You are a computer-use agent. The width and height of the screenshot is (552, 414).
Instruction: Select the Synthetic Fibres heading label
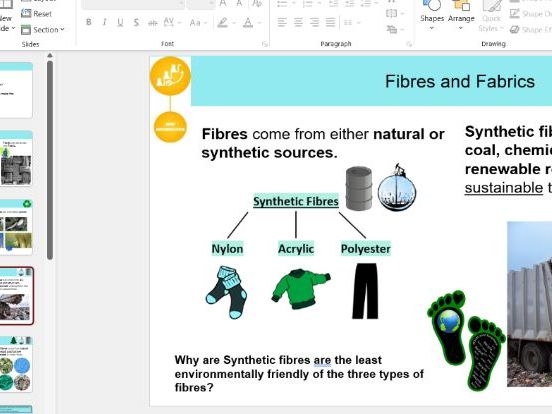click(x=296, y=201)
